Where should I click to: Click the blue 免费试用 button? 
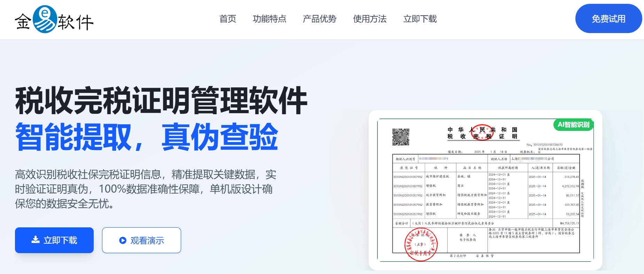pos(608,18)
